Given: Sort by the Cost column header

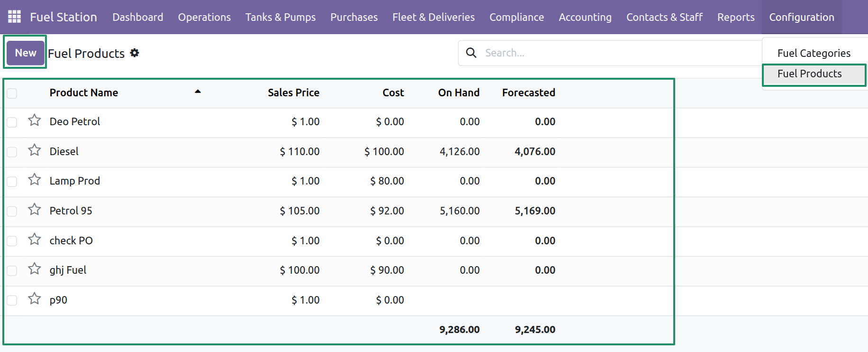Looking at the screenshot, I should point(393,93).
